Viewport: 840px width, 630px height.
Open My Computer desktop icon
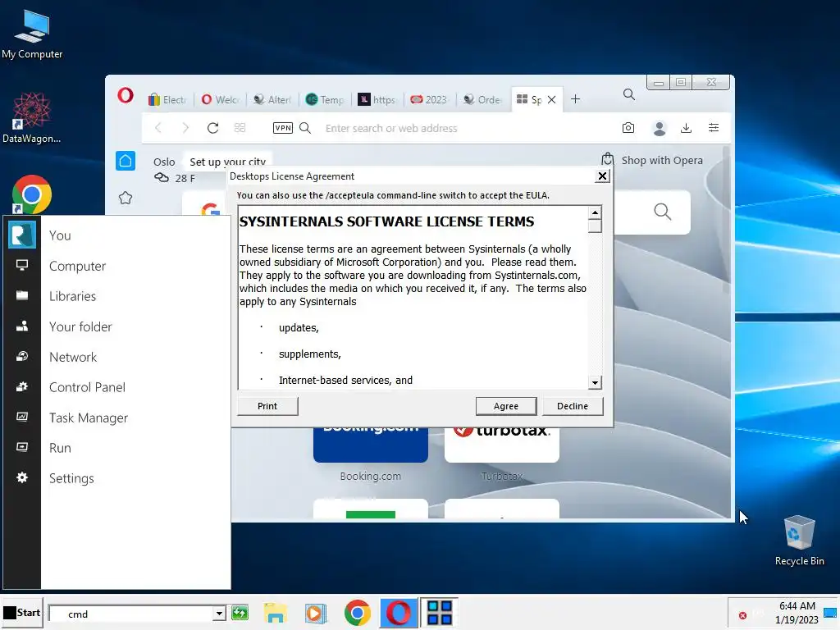[x=32, y=34]
